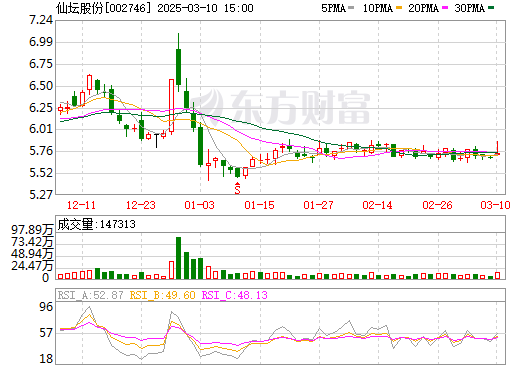520x365 pixels.
Task: Click the 6.99 price axis label
Action: click(x=41, y=42)
